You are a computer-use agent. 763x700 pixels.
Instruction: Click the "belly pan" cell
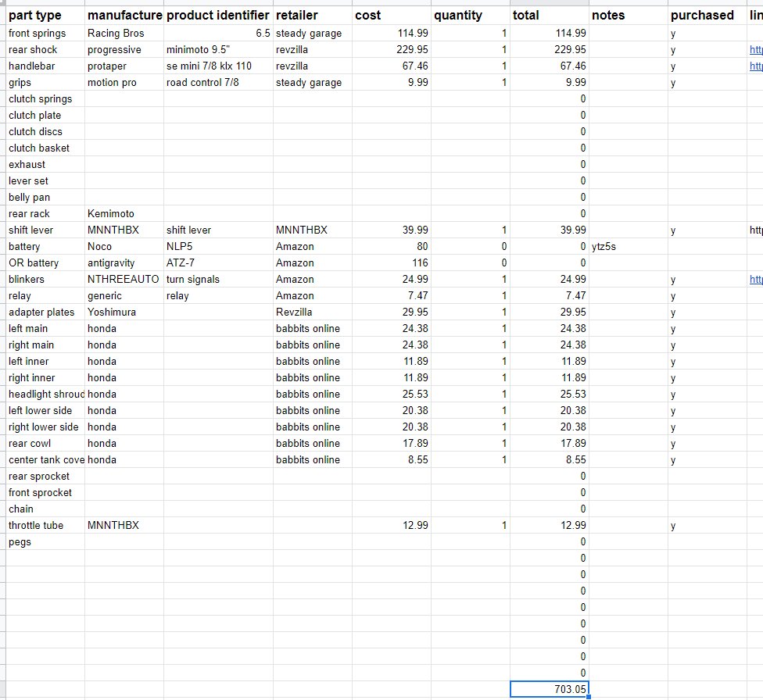(x=45, y=198)
